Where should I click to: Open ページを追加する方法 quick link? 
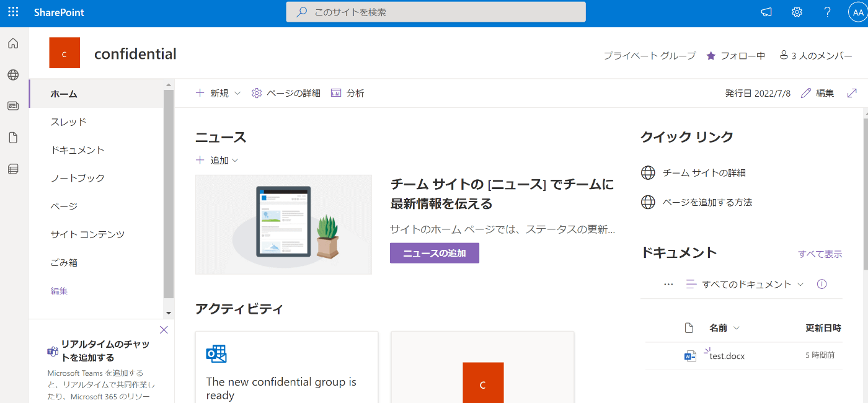[707, 202]
